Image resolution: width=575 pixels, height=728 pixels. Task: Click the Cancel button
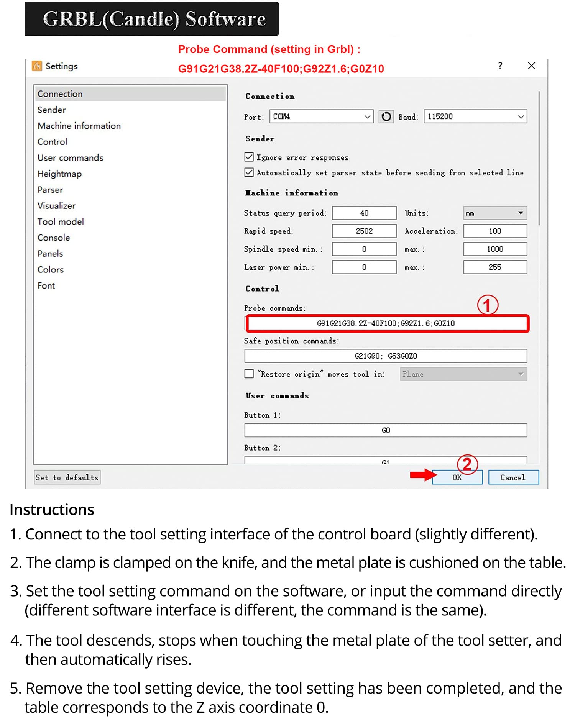coord(513,477)
